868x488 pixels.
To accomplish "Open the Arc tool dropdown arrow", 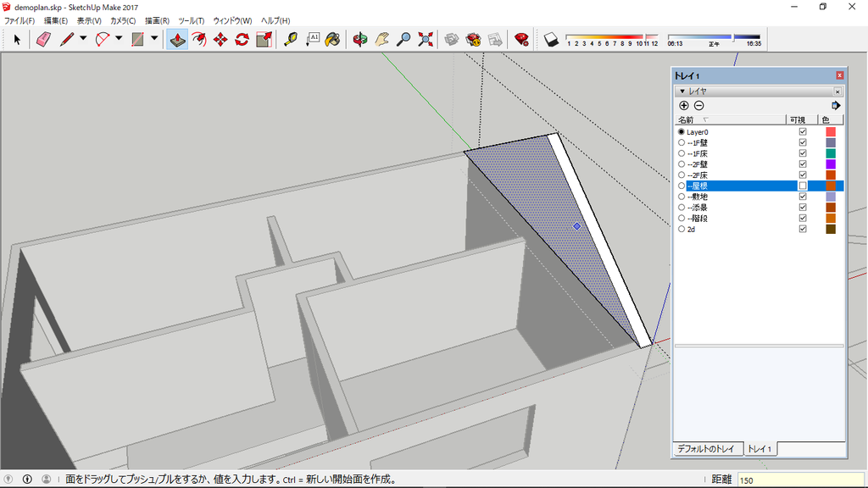I will pyautogui.click(x=119, y=39).
